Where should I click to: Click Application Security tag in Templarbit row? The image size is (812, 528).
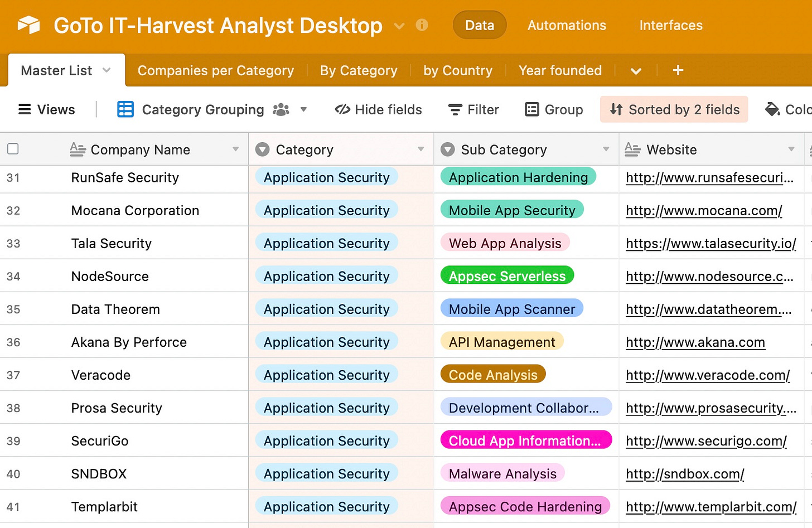326,506
